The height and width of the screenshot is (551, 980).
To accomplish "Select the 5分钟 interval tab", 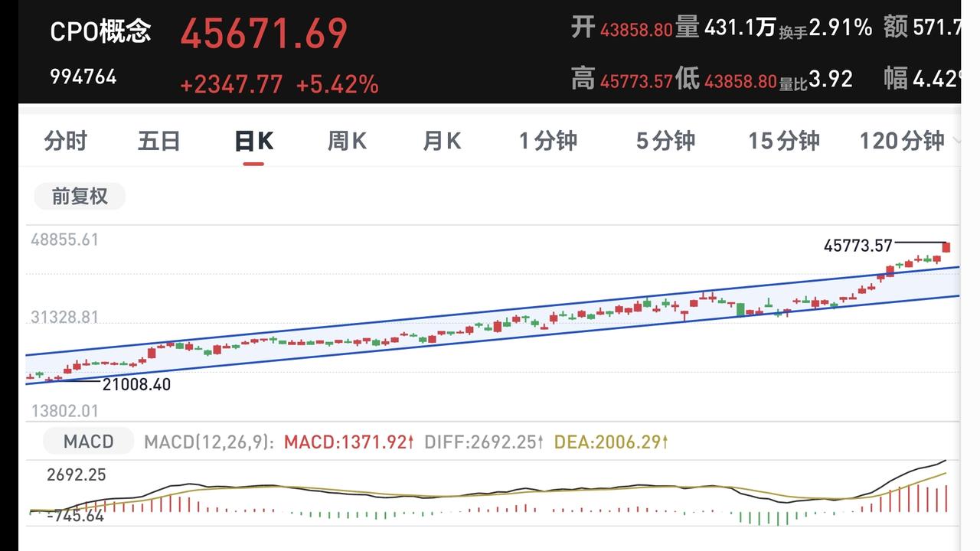I will [x=665, y=141].
